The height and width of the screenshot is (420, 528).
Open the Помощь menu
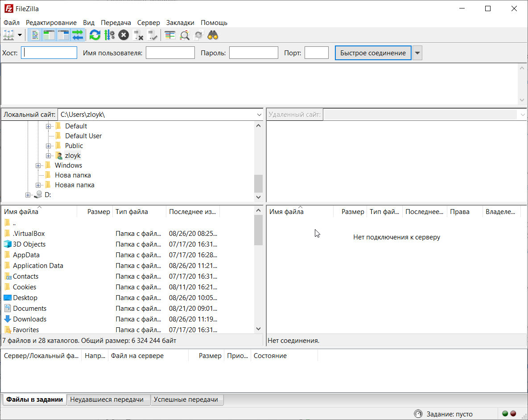(x=214, y=23)
